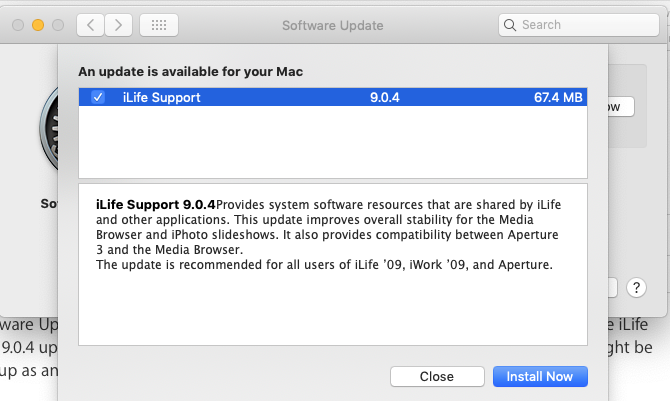This screenshot has width=670, height=401.
Task: Uncheck the iLife Support checkbox
Action: pos(98,97)
